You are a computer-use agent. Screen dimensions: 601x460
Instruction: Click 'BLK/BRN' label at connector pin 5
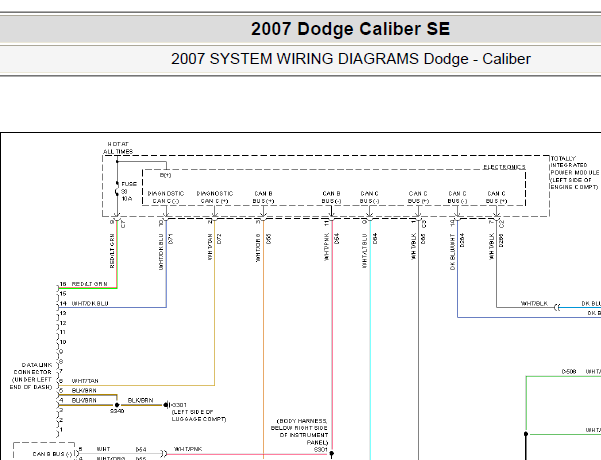[x=84, y=391]
